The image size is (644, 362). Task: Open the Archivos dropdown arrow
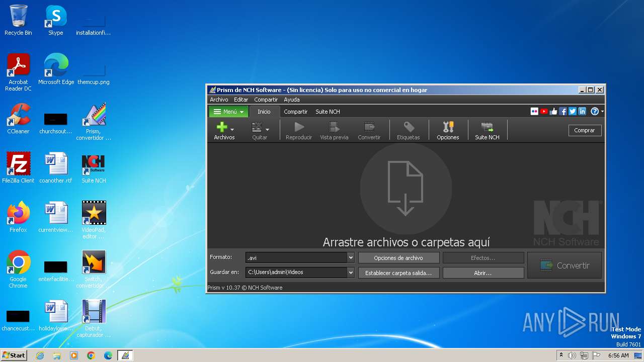pos(232,130)
